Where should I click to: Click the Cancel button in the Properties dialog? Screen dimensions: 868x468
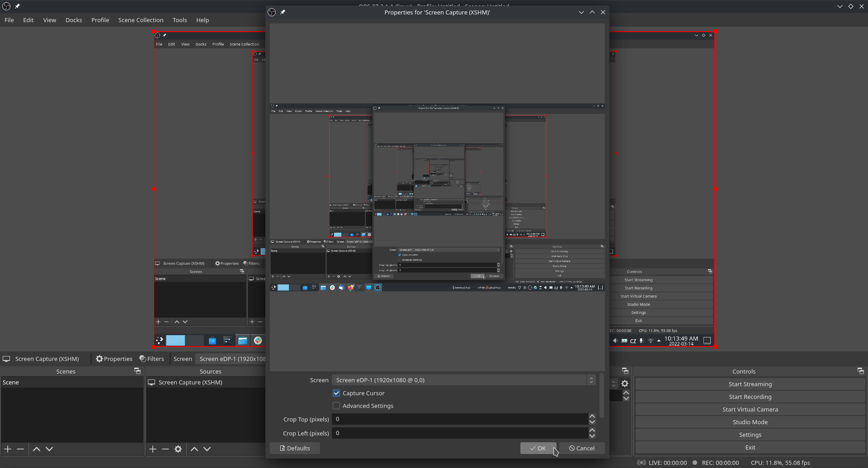[x=582, y=448]
